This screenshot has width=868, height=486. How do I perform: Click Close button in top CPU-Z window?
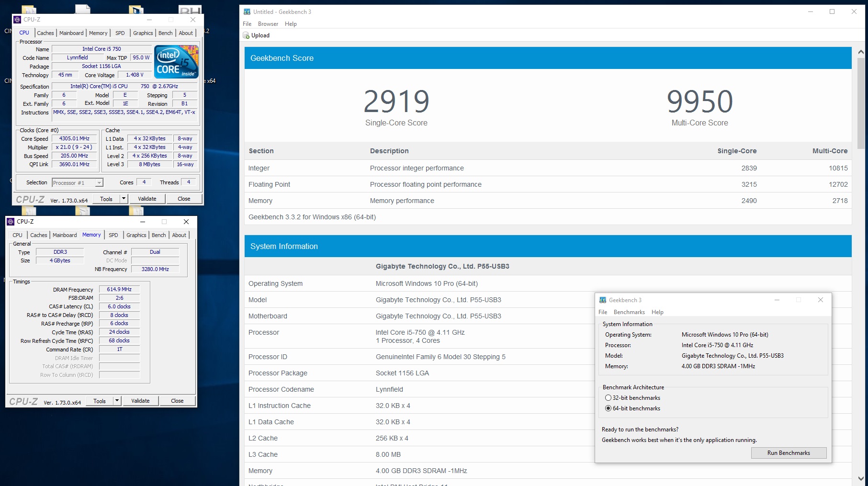click(x=184, y=199)
